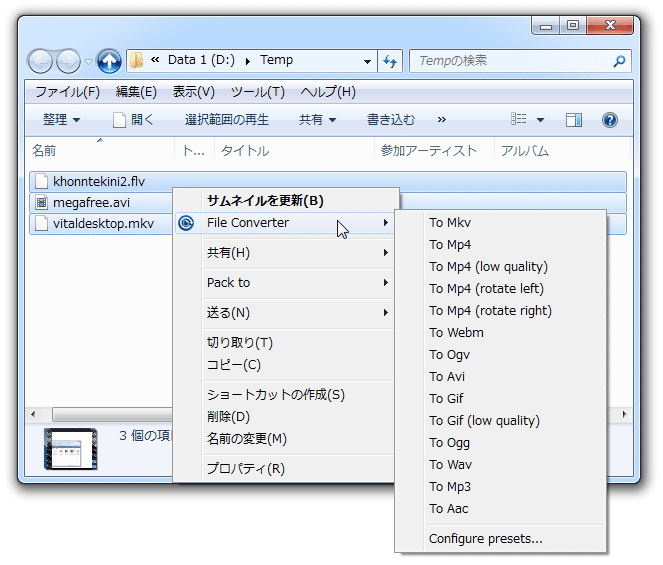The image size is (663, 565).
Task: Click the 書き込む toolbar button
Action: [x=391, y=120]
